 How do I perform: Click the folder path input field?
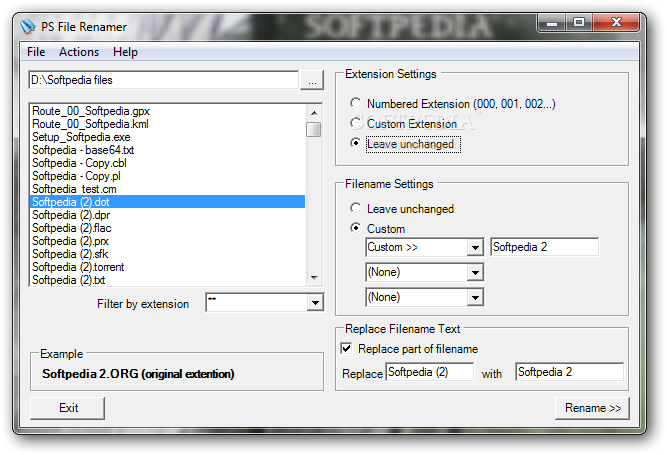163,80
